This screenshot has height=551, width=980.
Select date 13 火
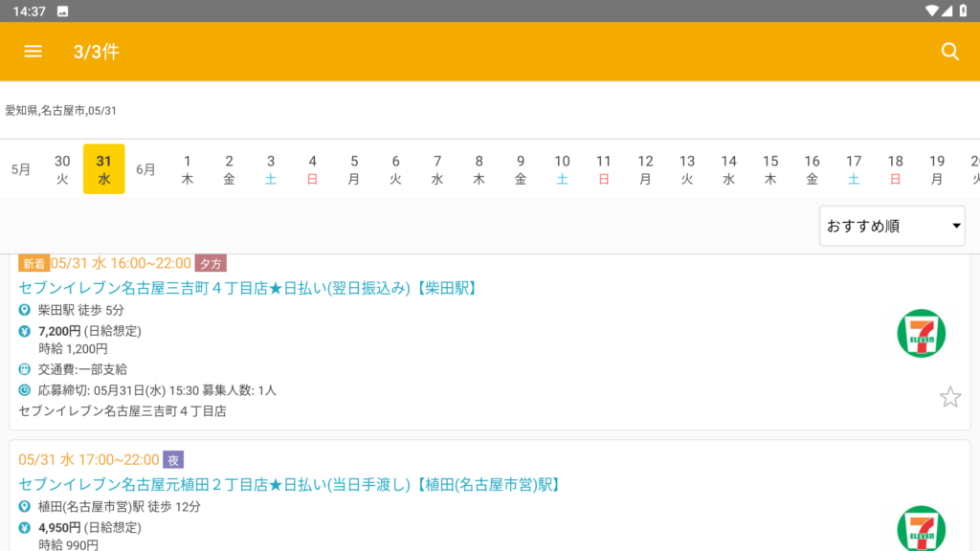click(x=687, y=169)
